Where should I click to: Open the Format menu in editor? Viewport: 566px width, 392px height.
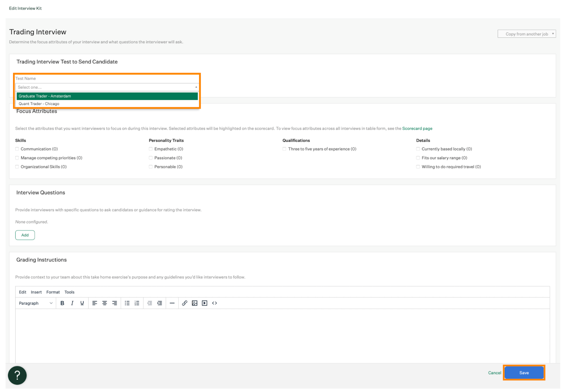click(53, 292)
